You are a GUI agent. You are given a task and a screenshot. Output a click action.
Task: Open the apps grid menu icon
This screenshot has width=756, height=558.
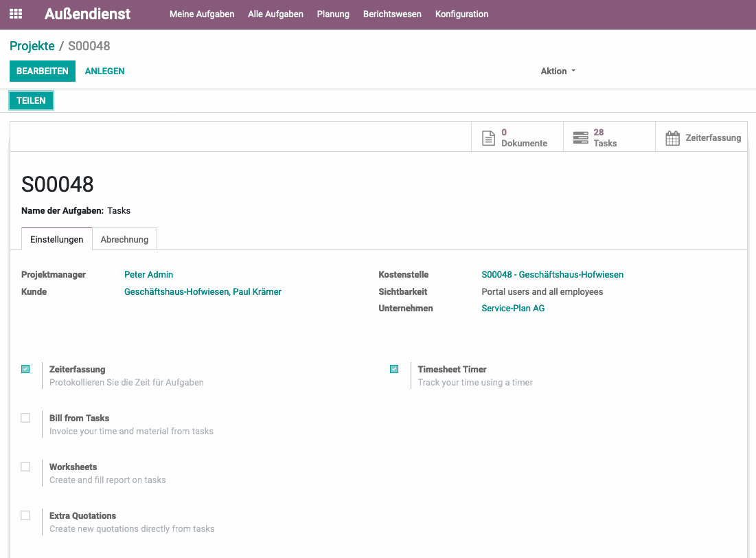coord(16,14)
